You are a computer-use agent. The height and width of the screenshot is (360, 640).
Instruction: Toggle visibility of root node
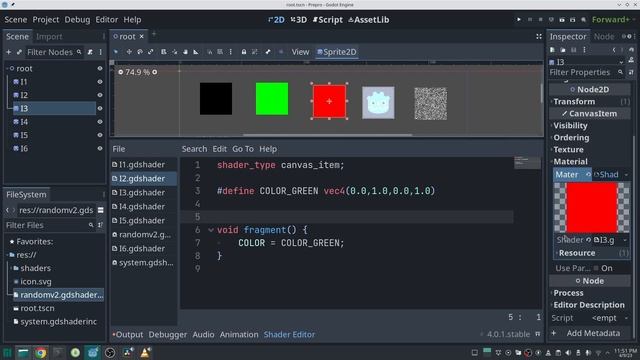100,69
